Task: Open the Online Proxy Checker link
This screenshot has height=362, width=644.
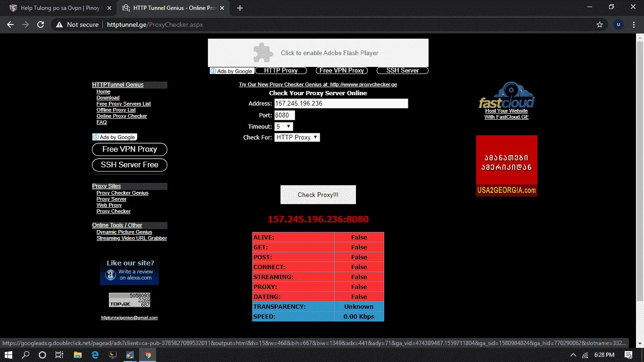Action: [x=122, y=116]
